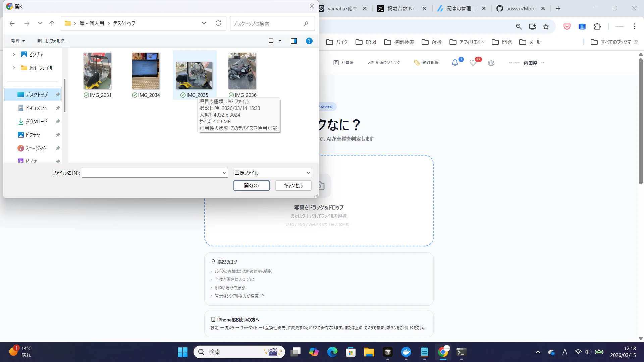Click the Chrome zoom magnifier icon
Screen dimensions: 644x362
coord(519,26)
